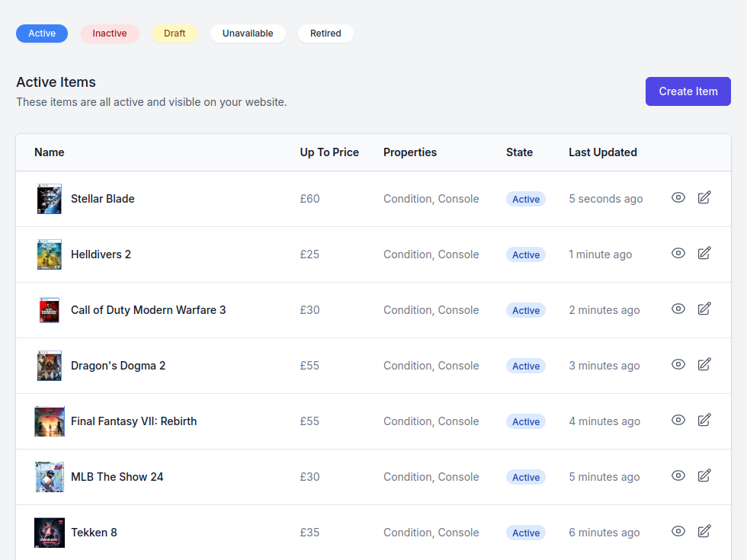Click edit pencil for Dragon's Dogma 2
Screen dimensions: 747x560
click(704, 365)
